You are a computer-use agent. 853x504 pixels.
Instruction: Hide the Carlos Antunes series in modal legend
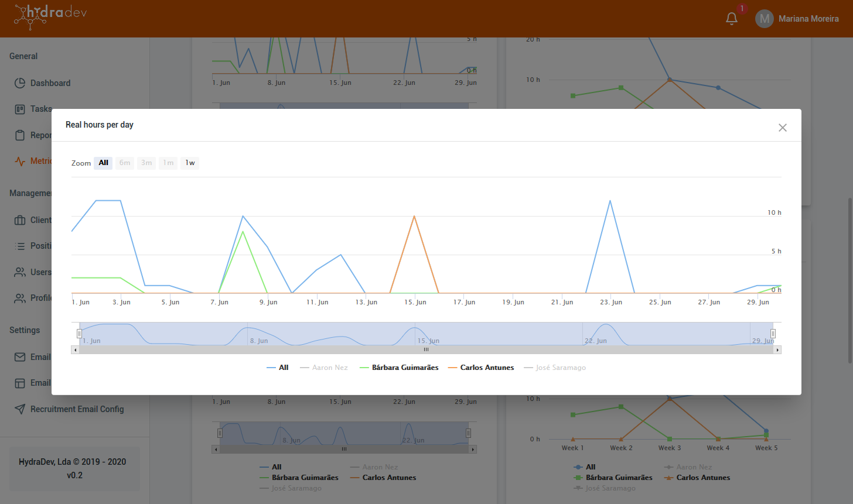481,368
